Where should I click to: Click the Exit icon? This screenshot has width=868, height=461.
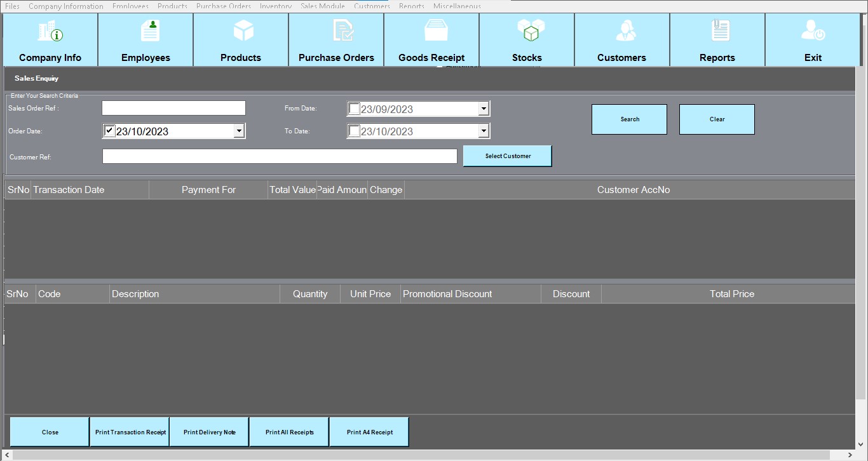pyautogui.click(x=813, y=31)
